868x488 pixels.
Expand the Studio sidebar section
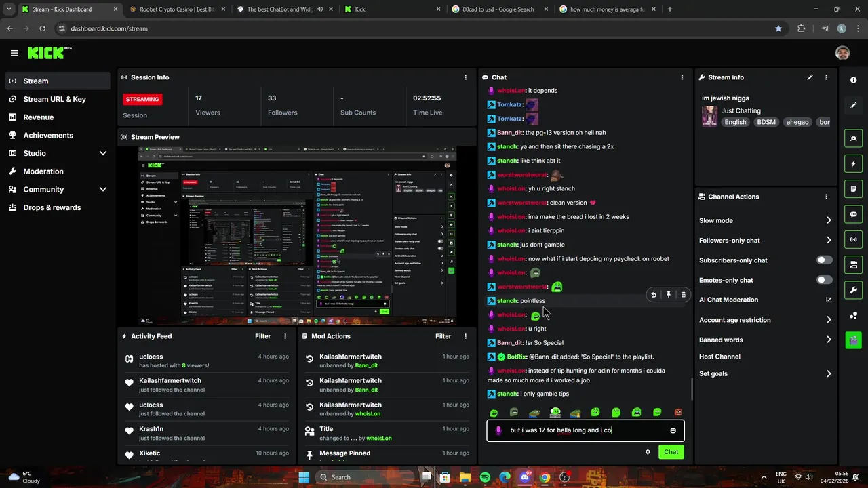click(x=103, y=154)
